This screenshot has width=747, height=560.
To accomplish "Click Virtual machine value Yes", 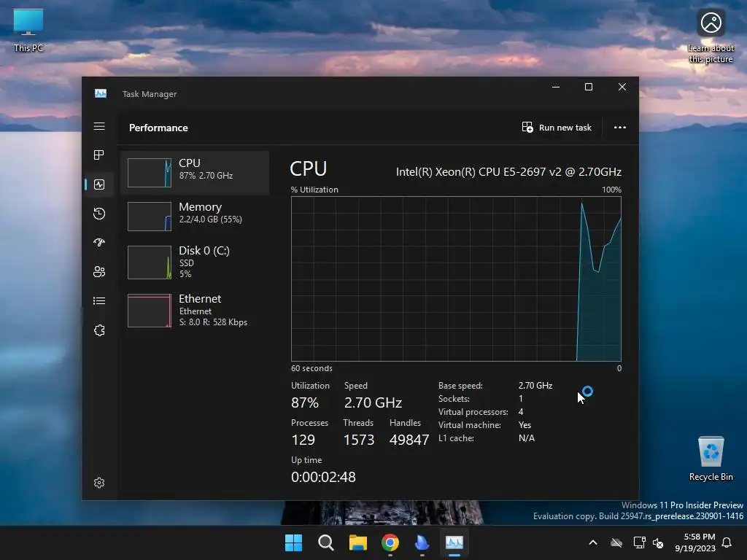I will point(525,425).
